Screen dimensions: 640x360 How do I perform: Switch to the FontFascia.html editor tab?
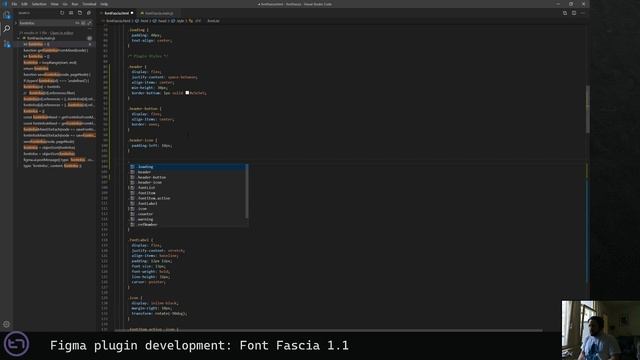coord(117,13)
